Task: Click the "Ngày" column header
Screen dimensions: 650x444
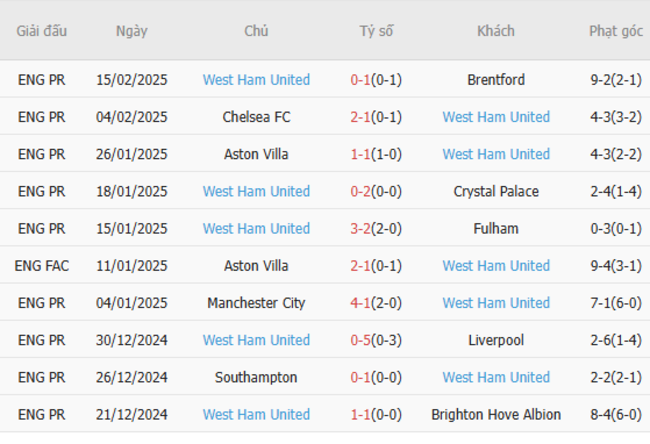Action: tap(131, 31)
